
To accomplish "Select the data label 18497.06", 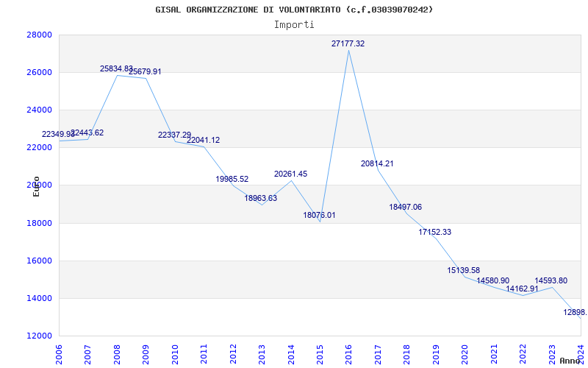I will click(x=406, y=207).
